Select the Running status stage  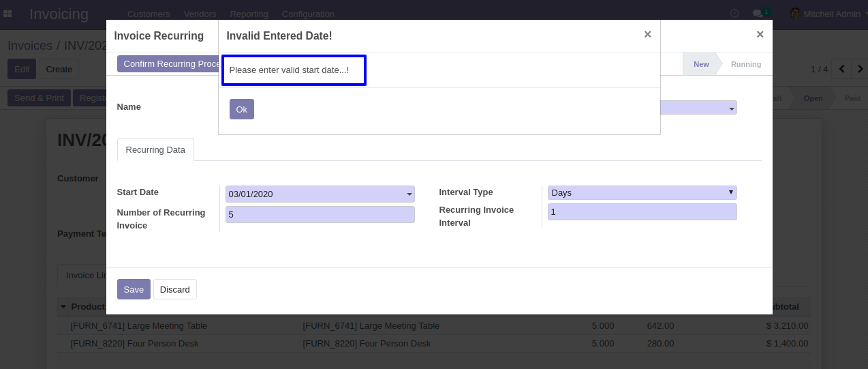click(x=746, y=64)
